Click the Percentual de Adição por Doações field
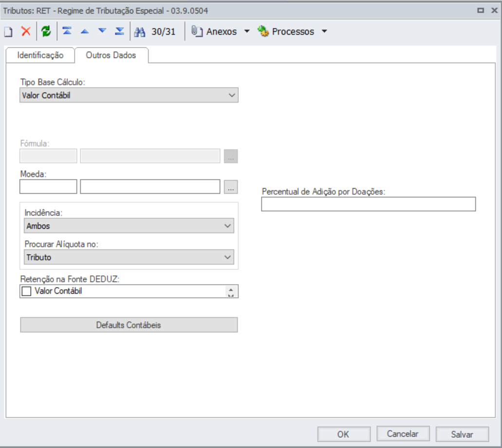 [369, 204]
